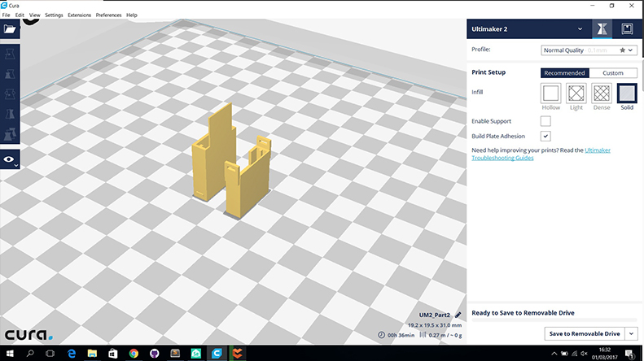The height and width of the screenshot is (361, 644).
Task: Choose Light infill option
Action: click(x=576, y=94)
